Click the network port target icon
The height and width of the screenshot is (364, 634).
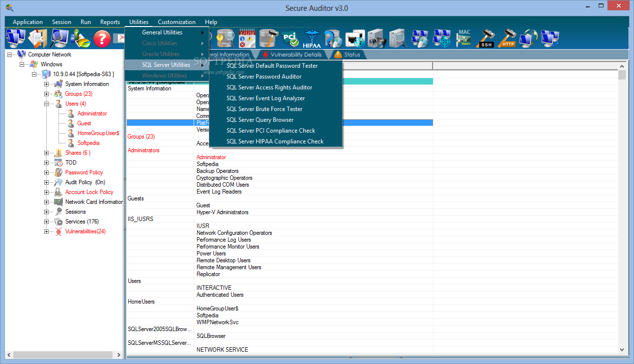click(x=355, y=38)
